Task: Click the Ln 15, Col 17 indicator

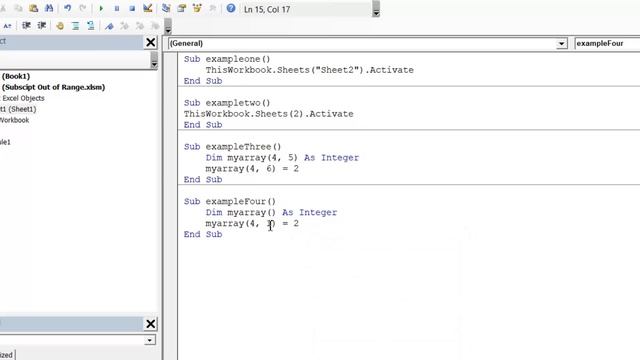Action: pyautogui.click(x=267, y=9)
